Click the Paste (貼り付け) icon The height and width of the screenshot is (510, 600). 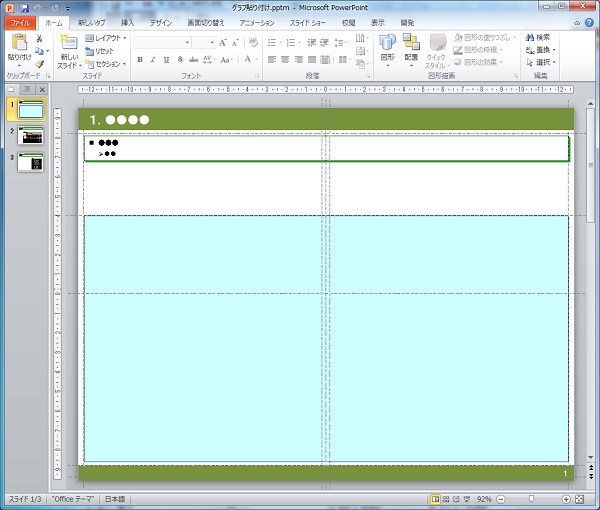pos(19,42)
